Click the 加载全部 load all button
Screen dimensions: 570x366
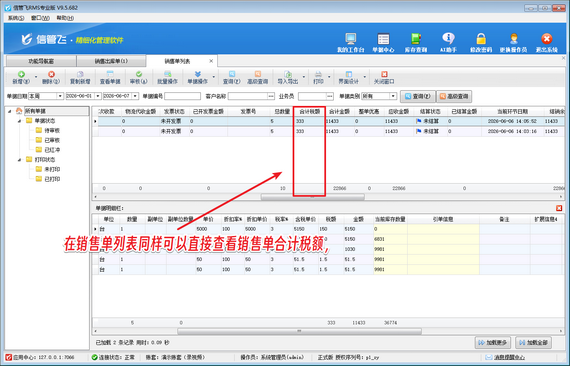coord(534,343)
